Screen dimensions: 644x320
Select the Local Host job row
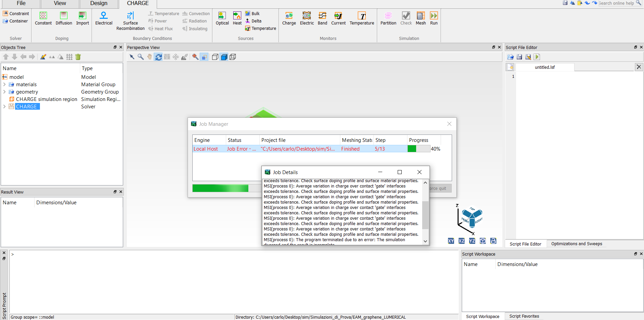tap(316, 149)
